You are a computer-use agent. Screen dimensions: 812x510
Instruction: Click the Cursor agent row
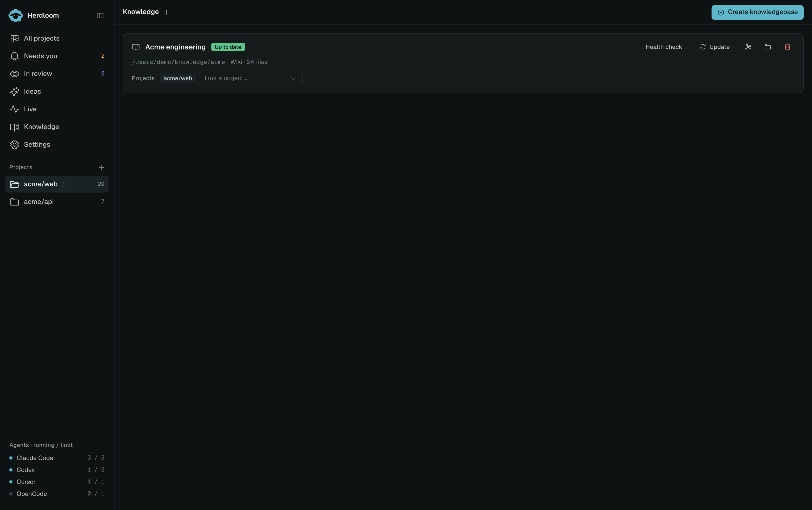57,482
